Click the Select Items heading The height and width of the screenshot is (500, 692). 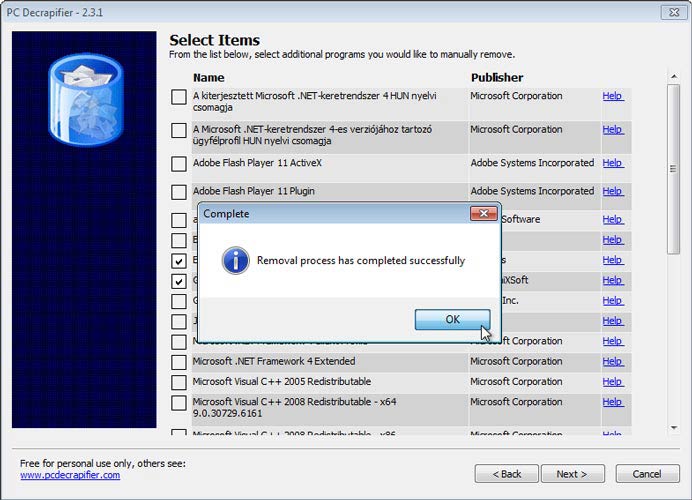pos(214,40)
